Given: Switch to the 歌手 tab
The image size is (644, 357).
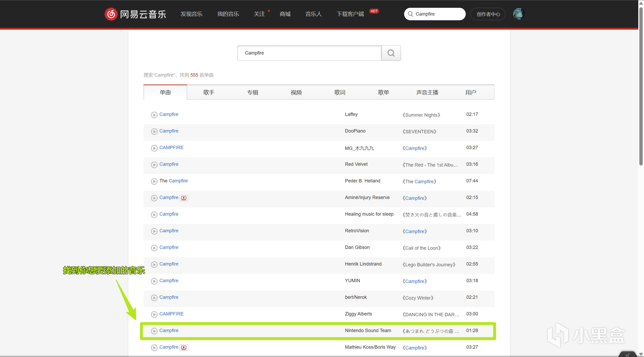Looking at the screenshot, I should 209,92.
